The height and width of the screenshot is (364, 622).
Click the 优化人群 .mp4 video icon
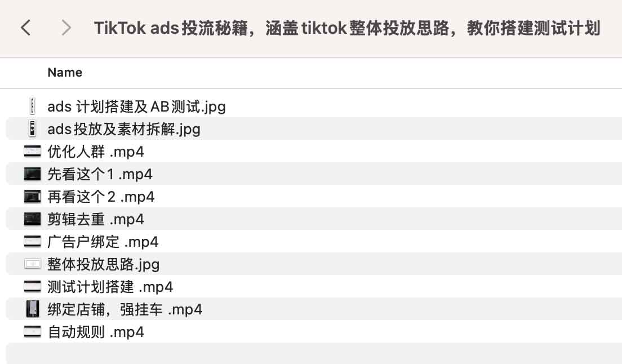pyautogui.click(x=33, y=152)
